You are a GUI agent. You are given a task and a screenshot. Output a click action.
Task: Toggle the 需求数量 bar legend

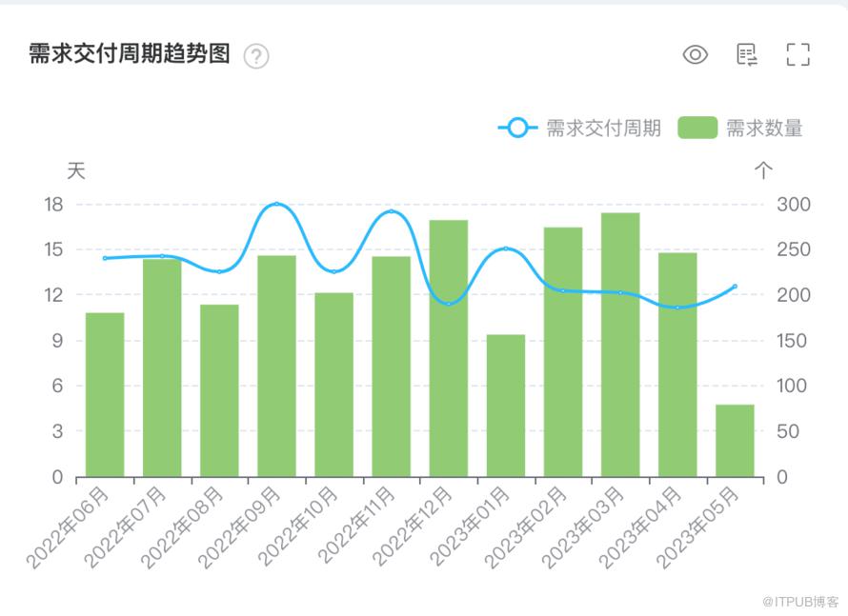[x=740, y=129]
